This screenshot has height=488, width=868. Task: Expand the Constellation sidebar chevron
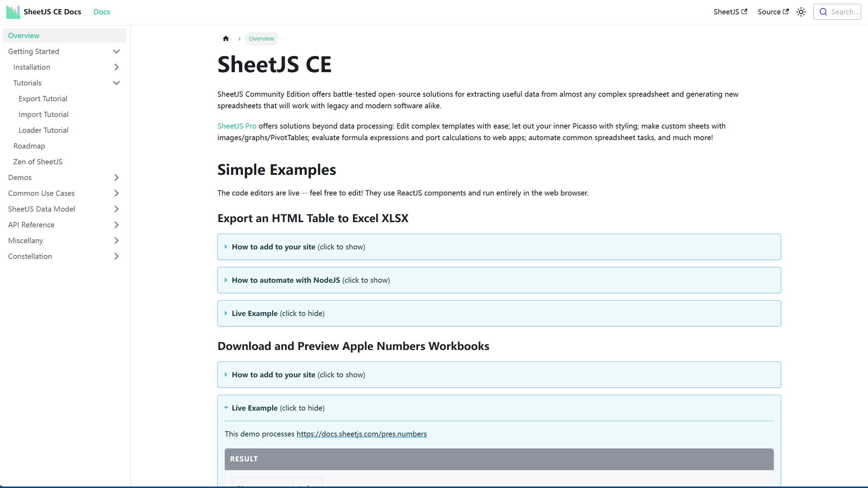tap(116, 256)
